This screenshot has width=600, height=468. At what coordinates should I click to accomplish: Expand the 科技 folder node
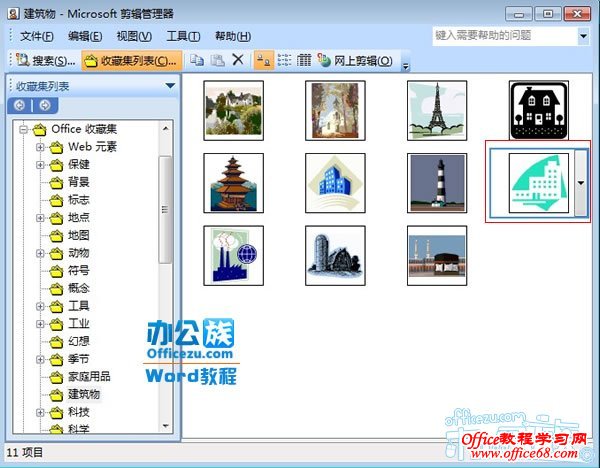pyautogui.click(x=40, y=413)
